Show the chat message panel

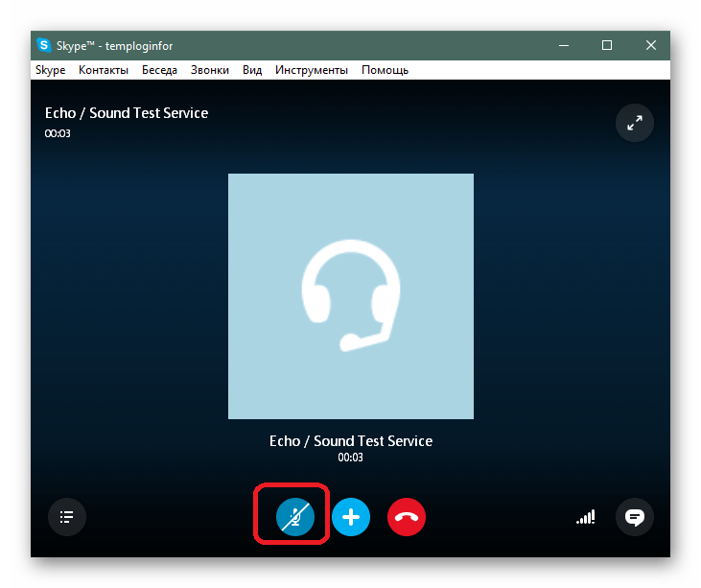[x=635, y=517]
